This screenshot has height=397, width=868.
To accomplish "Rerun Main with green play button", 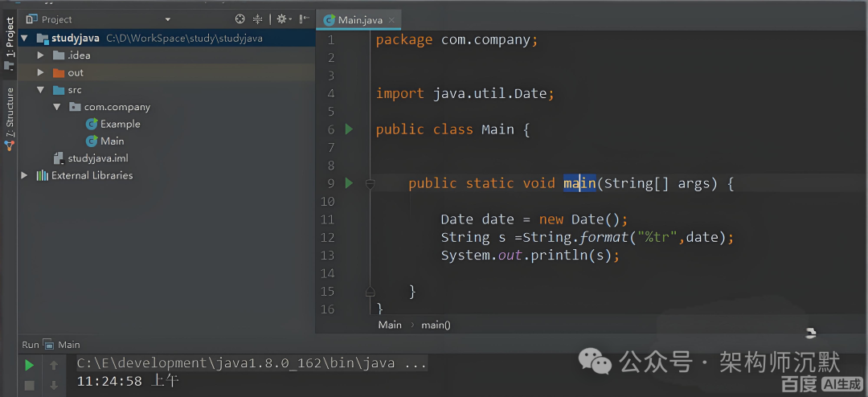I will click(30, 366).
